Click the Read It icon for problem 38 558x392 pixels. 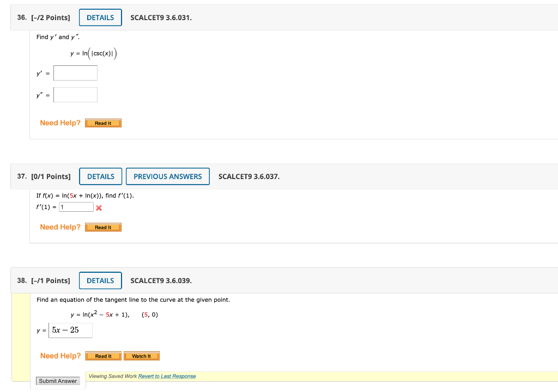coord(103,356)
